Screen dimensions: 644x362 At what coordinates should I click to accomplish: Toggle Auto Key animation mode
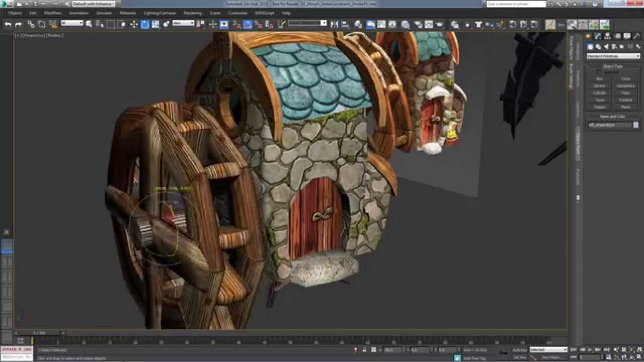coord(520,349)
